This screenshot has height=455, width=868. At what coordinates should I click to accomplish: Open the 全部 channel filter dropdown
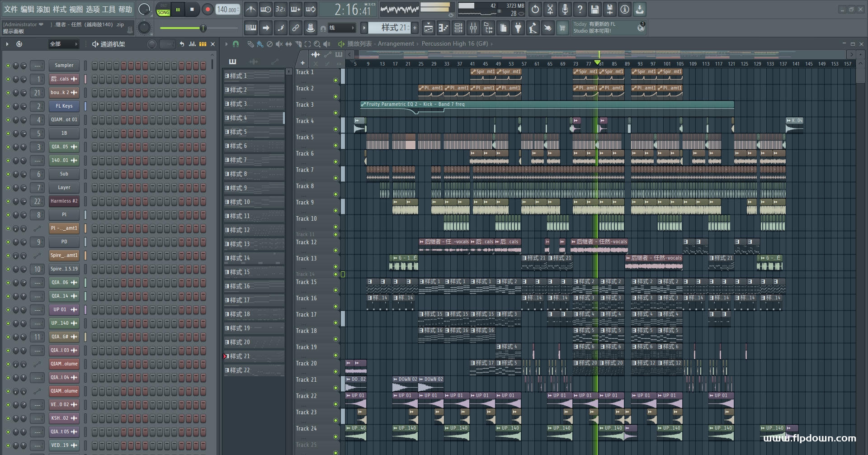[x=64, y=44]
